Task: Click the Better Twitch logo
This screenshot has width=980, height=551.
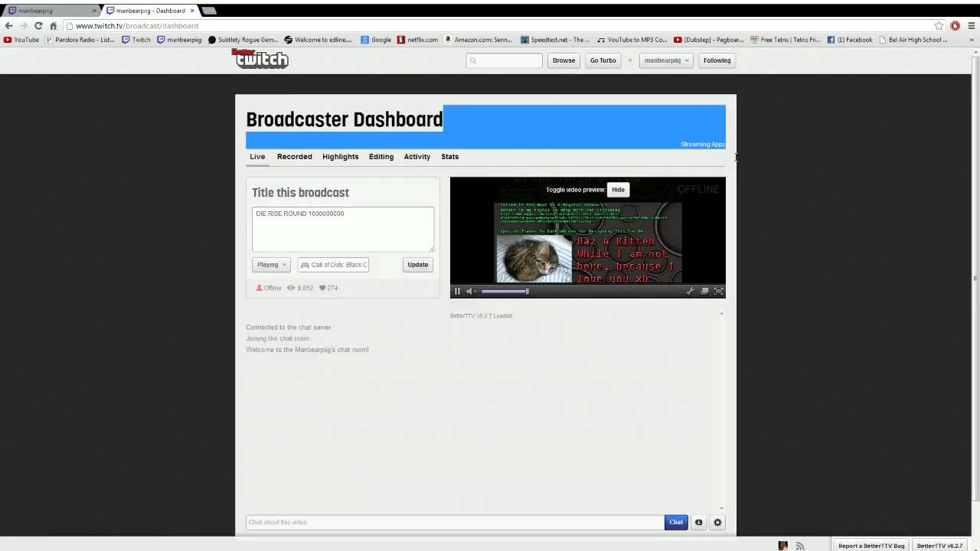Action: [x=260, y=59]
